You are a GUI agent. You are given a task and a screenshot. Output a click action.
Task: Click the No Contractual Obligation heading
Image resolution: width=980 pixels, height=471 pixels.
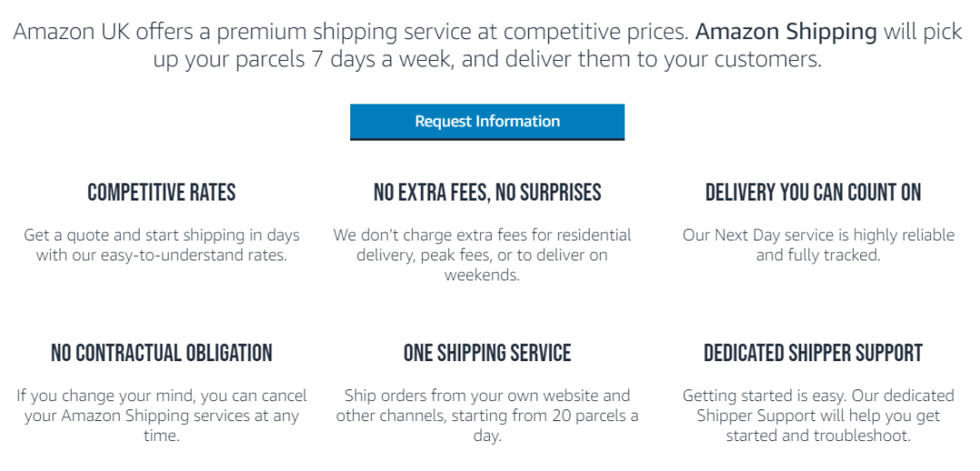[x=162, y=353]
